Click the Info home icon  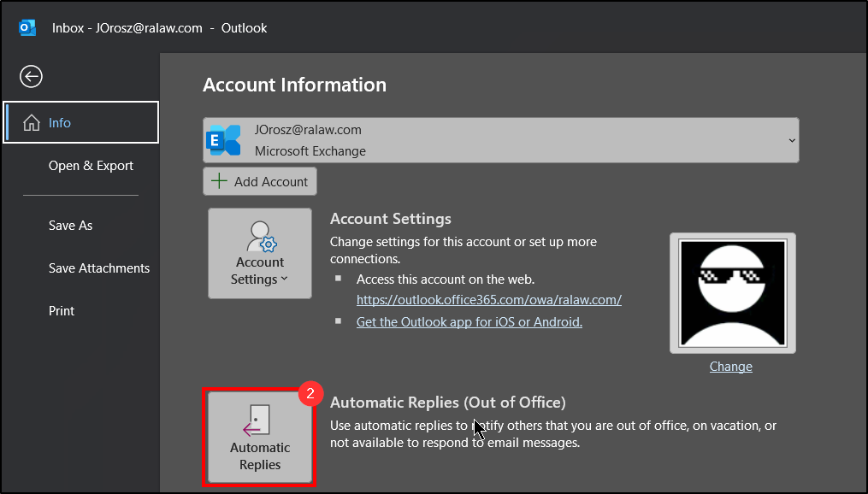pyautogui.click(x=32, y=123)
